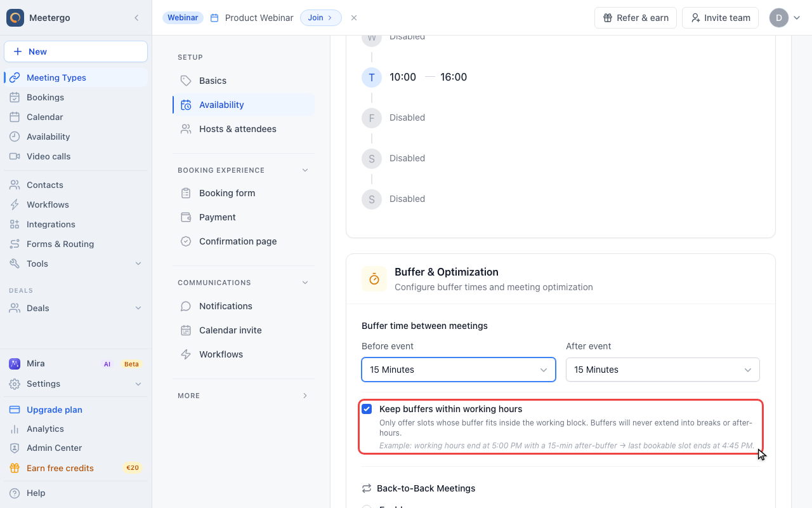Click the Bookings calendar-check icon
The width and height of the screenshot is (812, 508).
(x=15, y=97)
